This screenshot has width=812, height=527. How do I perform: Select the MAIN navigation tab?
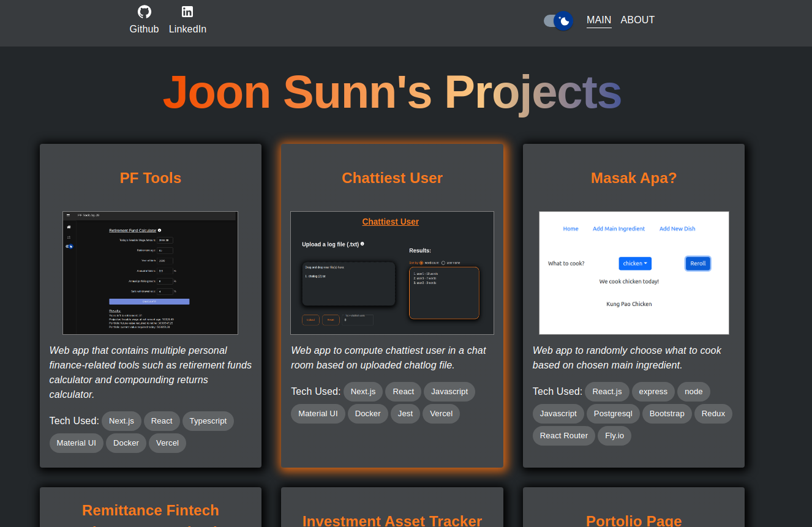[598, 20]
